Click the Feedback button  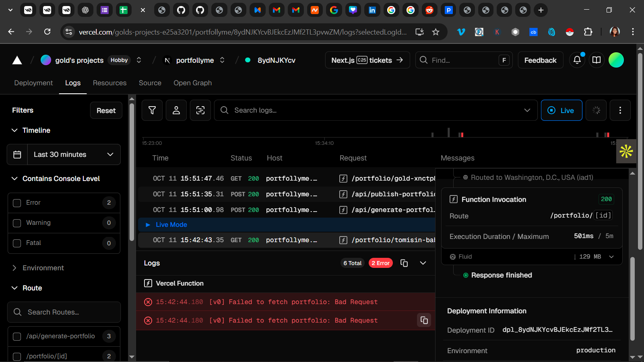coord(540,60)
